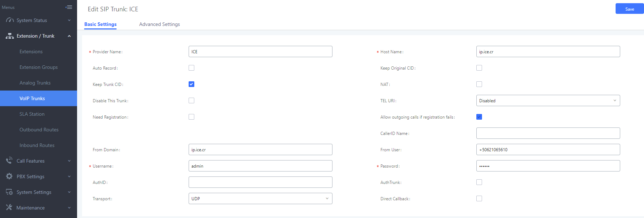Uncheck the Keep Trunk CID checkbox

(191, 84)
